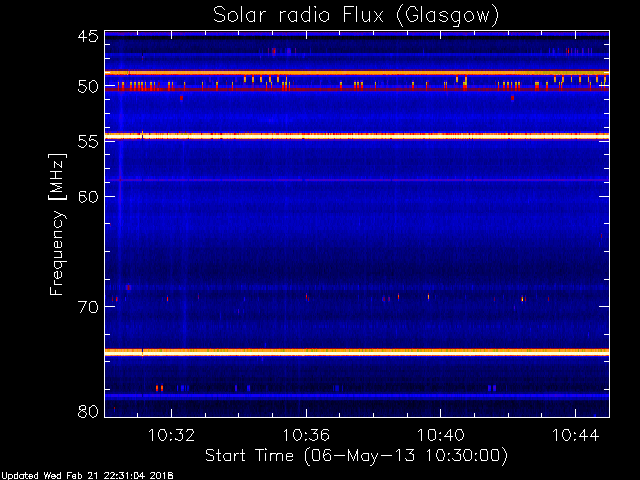Select the 'Start Time (06-May-13 10:30:00)' label
640x480 pixels.
pos(356,456)
